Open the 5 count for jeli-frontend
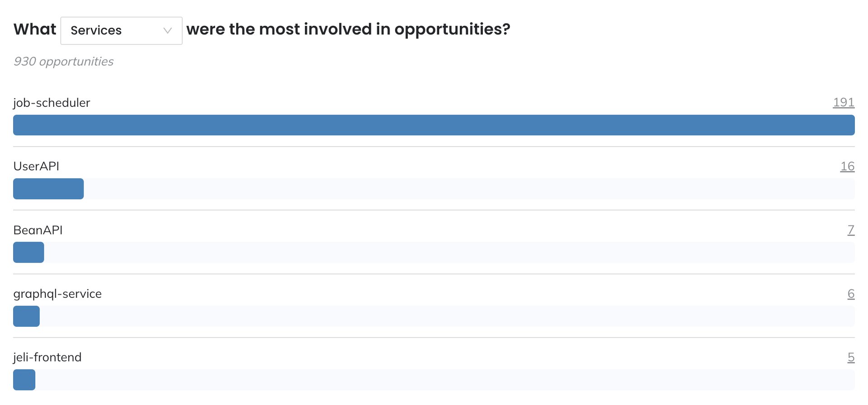The image size is (868, 405). click(850, 357)
